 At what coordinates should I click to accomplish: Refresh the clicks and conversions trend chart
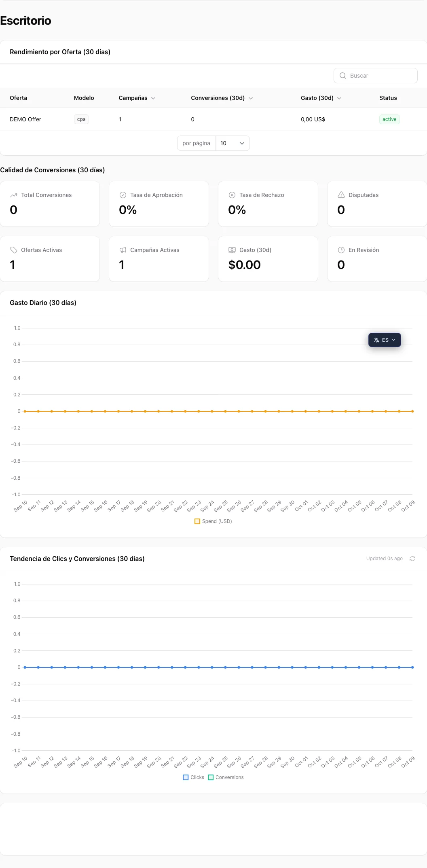[x=412, y=559]
